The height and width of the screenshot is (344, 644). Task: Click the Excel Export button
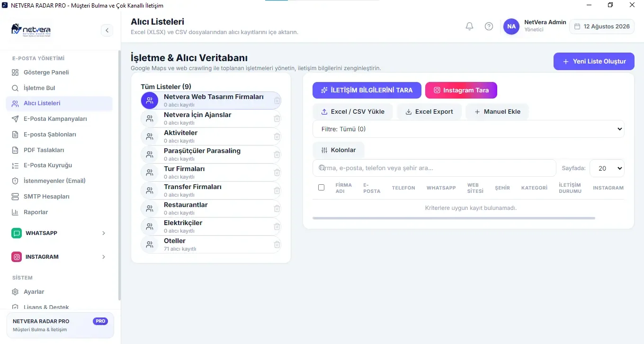coord(429,112)
